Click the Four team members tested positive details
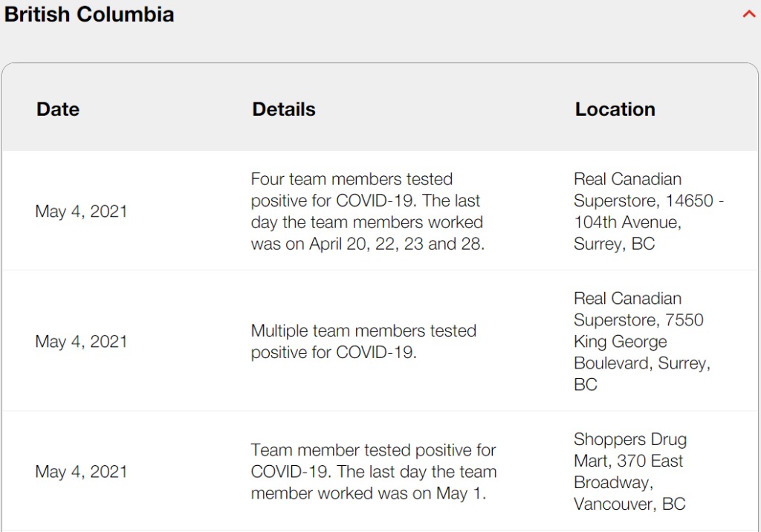The height and width of the screenshot is (532, 761). pos(367,211)
